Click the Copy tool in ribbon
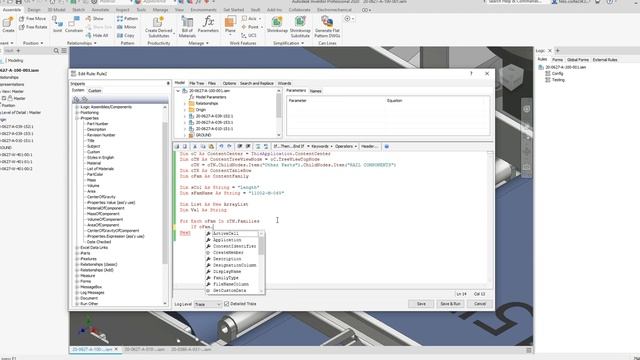 (126, 36)
